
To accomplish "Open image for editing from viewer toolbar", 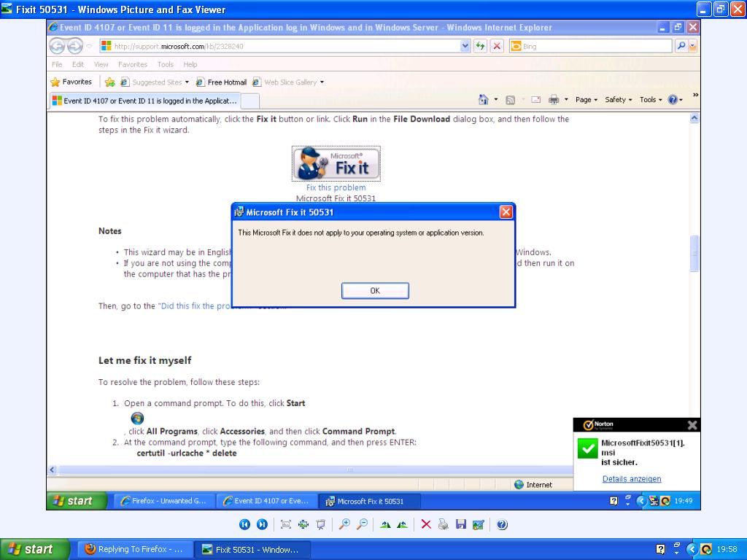I will pos(479,524).
